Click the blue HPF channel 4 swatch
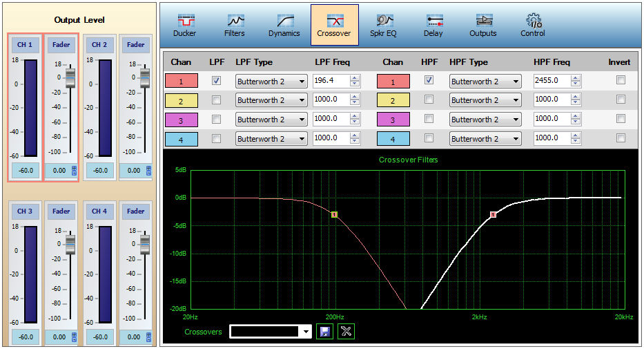The image size is (644, 349). point(393,139)
